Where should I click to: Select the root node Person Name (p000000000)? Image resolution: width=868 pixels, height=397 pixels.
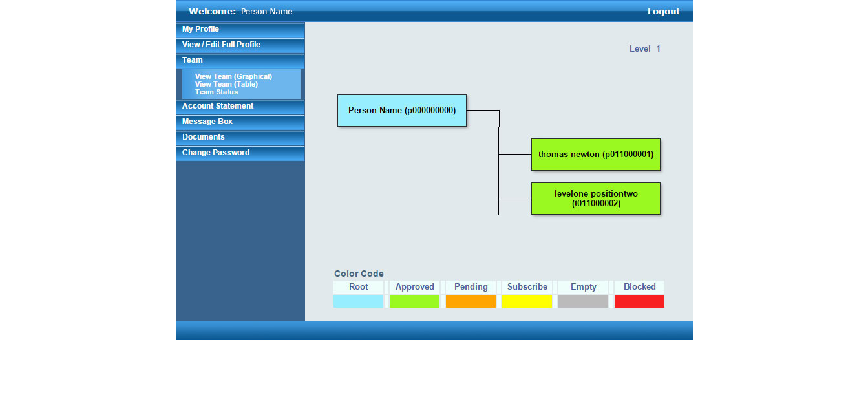point(401,110)
